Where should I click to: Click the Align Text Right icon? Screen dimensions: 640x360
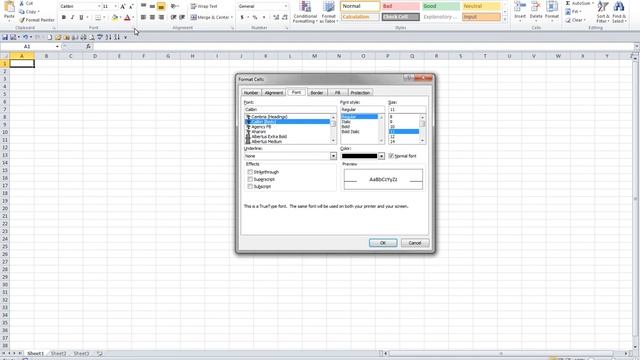[x=161, y=18]
